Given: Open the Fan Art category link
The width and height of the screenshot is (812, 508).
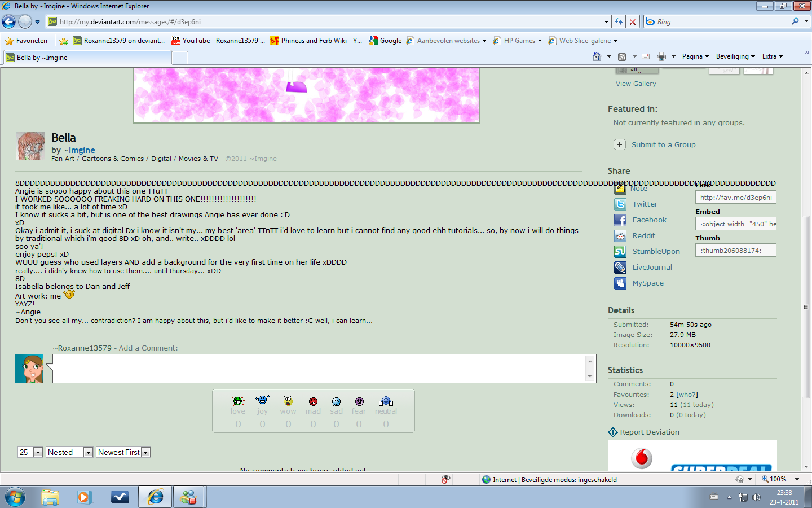Looking at the screenshot, I should click(x=63, y=159).
